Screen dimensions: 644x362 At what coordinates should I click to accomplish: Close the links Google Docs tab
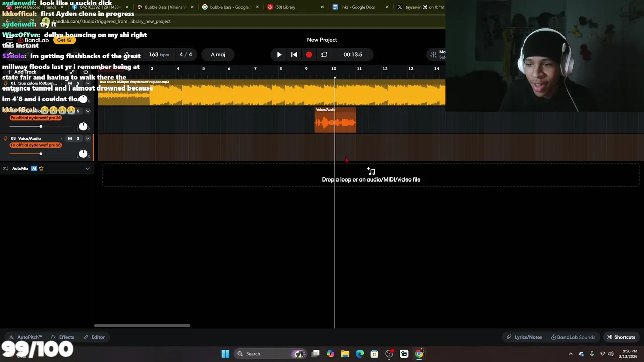pyautogui.click(x=387, y=7)
